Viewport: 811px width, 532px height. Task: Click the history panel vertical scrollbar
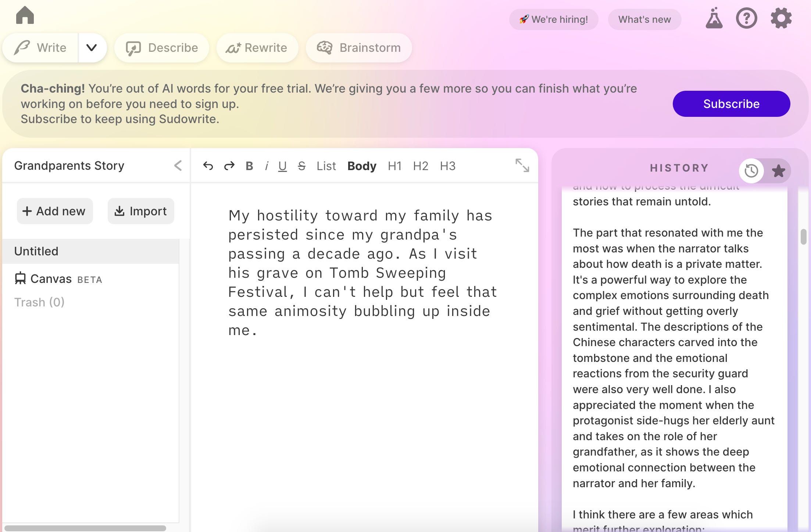(803, 237)
